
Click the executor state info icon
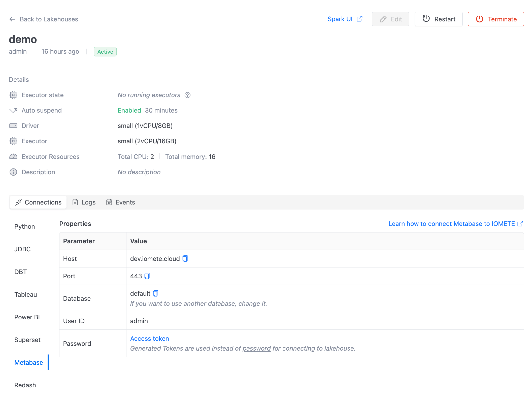(x=187, y=95)
